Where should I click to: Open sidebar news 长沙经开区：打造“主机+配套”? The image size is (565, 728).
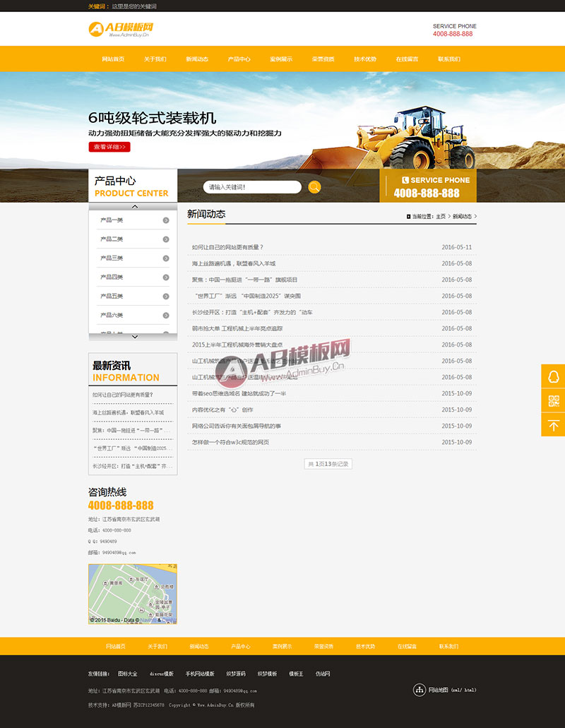[132, 465]
